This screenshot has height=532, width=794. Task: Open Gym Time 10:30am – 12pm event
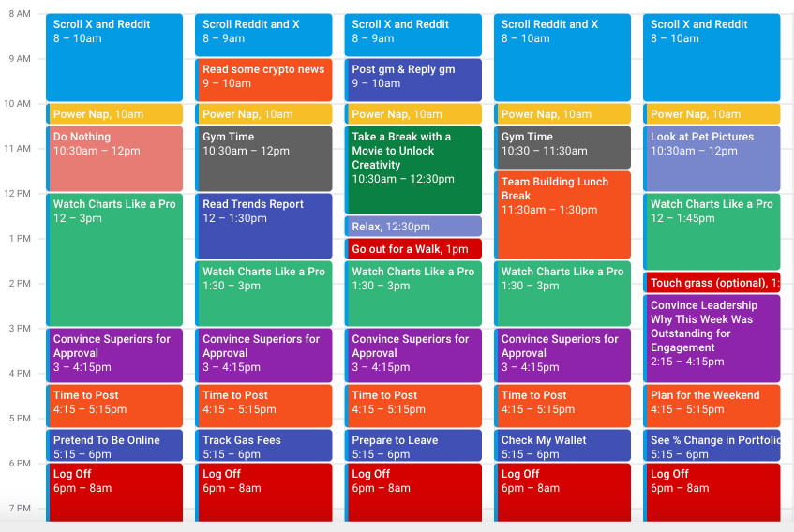point(263,159)
